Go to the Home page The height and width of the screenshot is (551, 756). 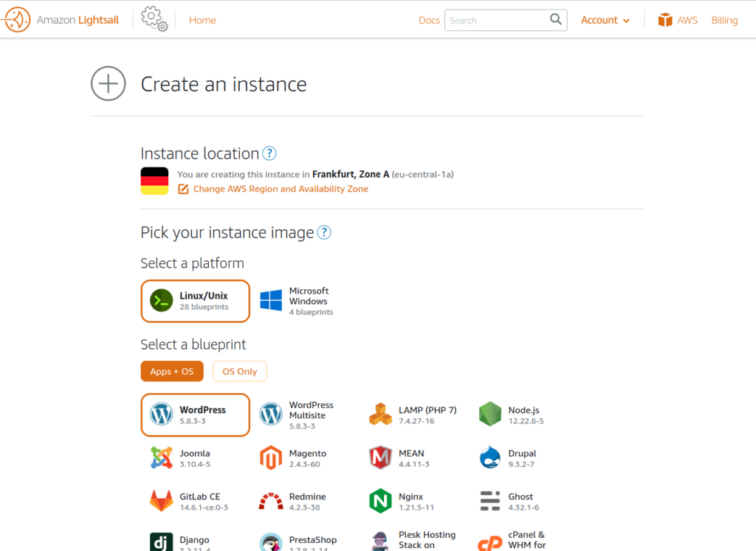[202, 20]
